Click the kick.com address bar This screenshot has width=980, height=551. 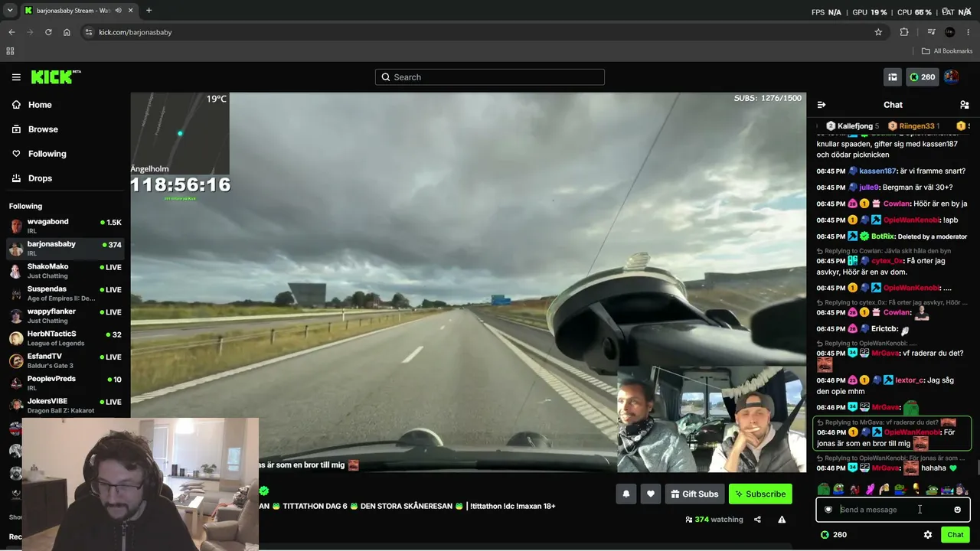click(x=482, y=32)
